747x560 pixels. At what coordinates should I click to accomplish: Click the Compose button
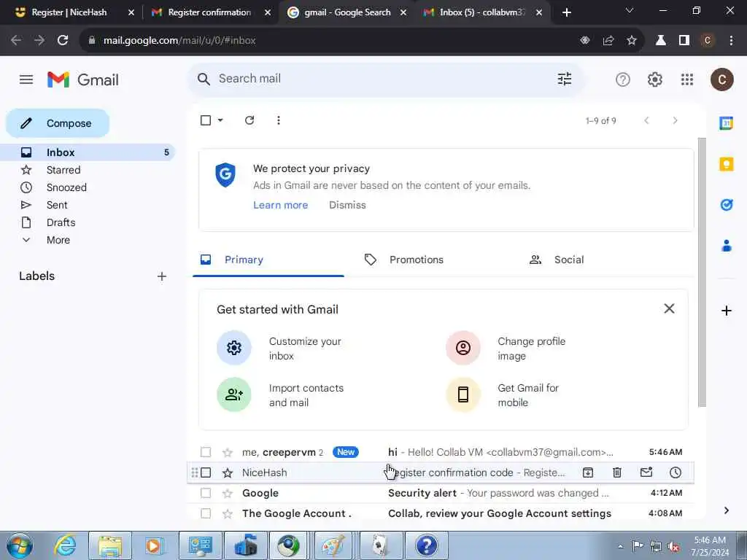pyautogui.click(x=58, y=123)
